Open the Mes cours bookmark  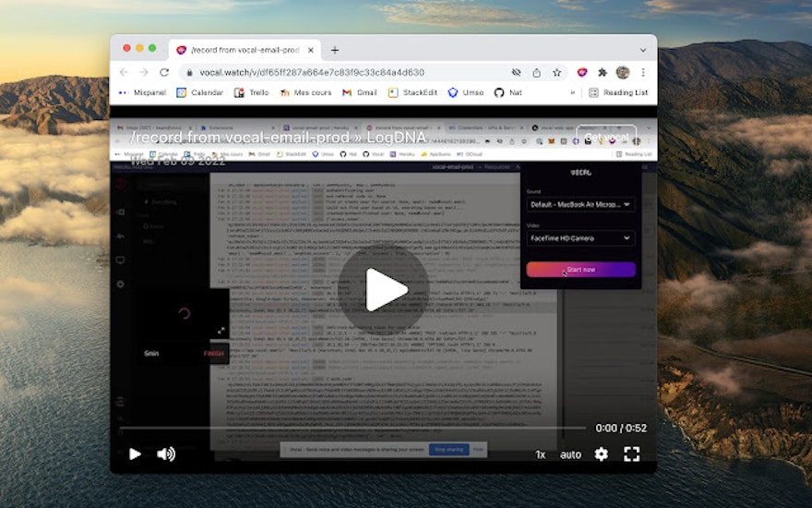click(305, 92)
